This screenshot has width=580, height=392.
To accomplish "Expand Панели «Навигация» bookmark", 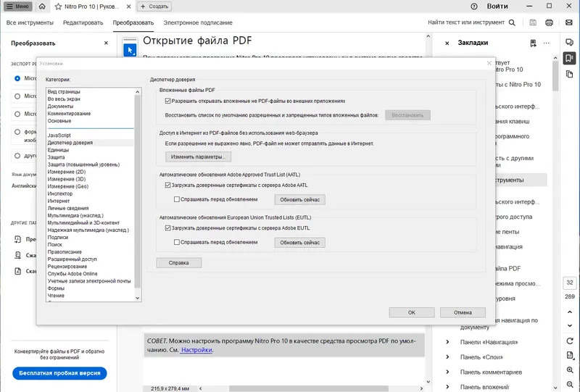I will pos(447,342).
